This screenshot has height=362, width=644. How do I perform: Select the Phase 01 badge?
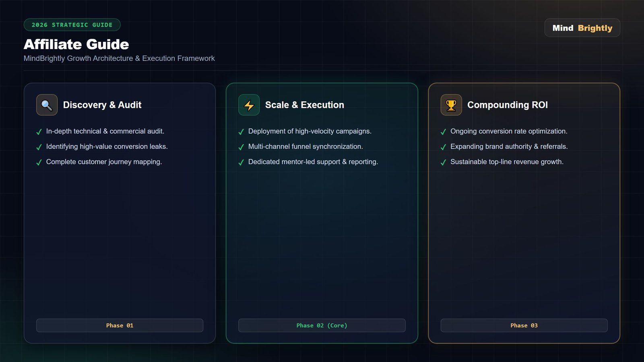[120, 325]
